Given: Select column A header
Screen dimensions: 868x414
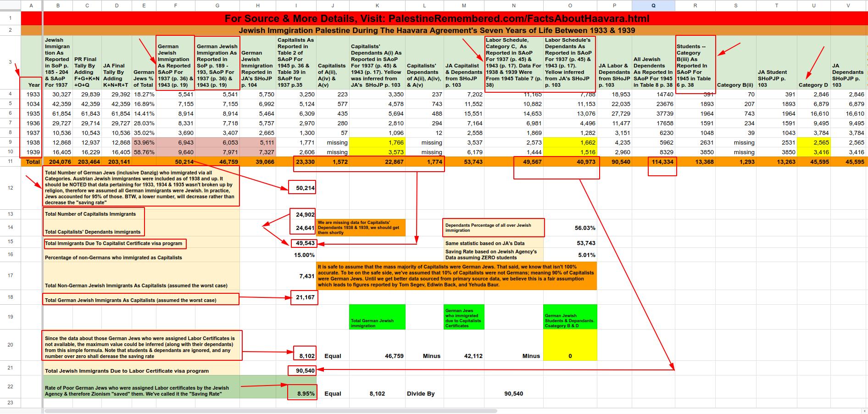Looking at the screenshot, I should (x=31, y=6).
